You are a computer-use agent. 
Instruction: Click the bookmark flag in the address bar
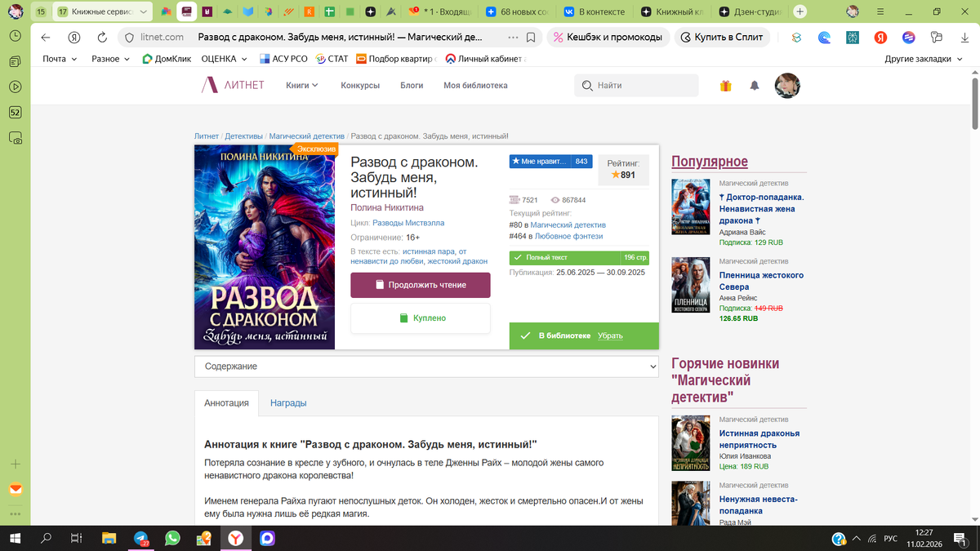[532, 37]
